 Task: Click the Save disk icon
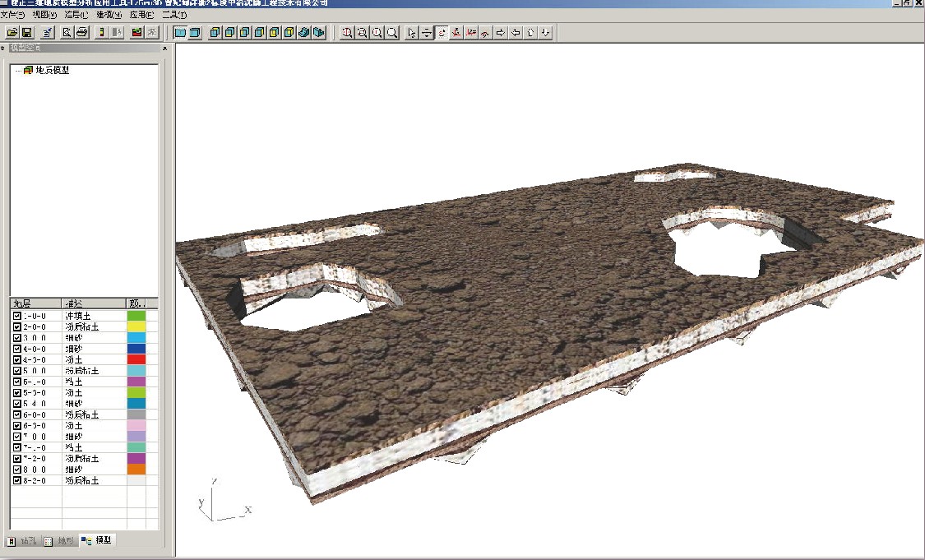click(26, 33)
